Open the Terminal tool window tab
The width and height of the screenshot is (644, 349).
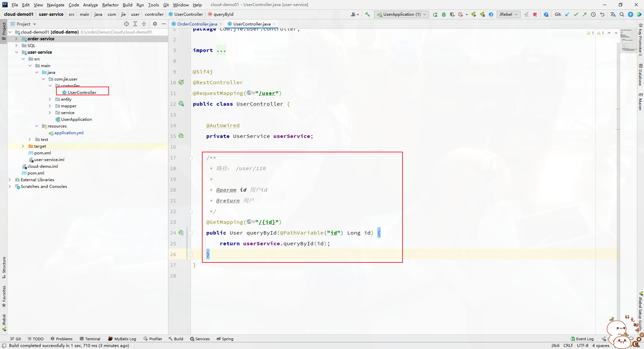(x=90, y=339)
